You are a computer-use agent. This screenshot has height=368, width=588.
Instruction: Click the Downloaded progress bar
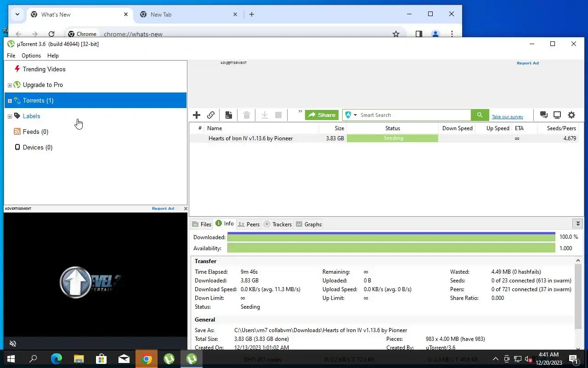(391, 237)
